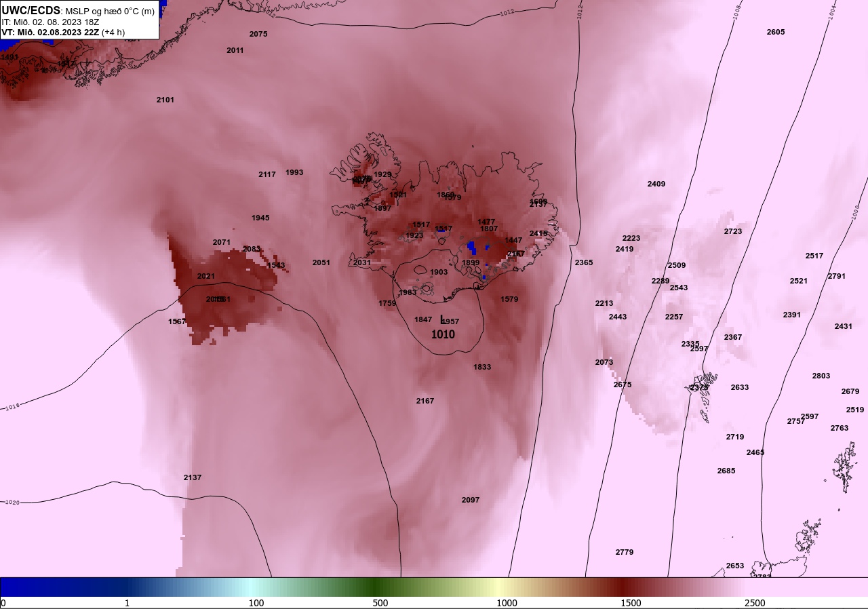Click the 2257 height value

pyautogui.click(x=674, y=317)
